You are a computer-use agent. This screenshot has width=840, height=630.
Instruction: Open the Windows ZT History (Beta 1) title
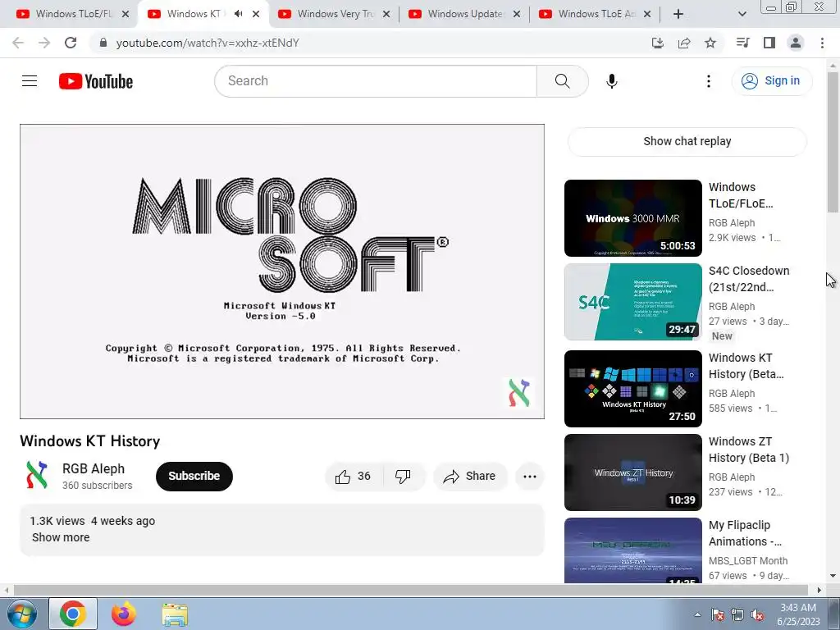click(749, 450)
